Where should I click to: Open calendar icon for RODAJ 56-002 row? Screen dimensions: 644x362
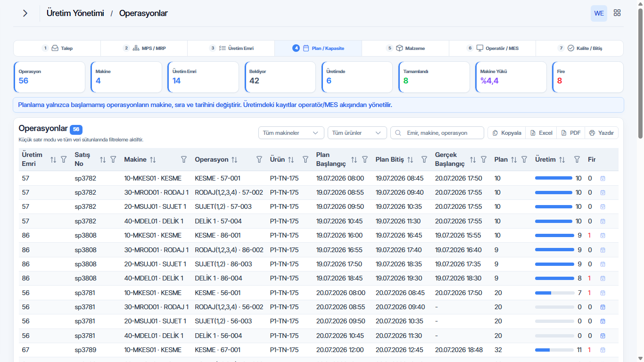point(603,307)
